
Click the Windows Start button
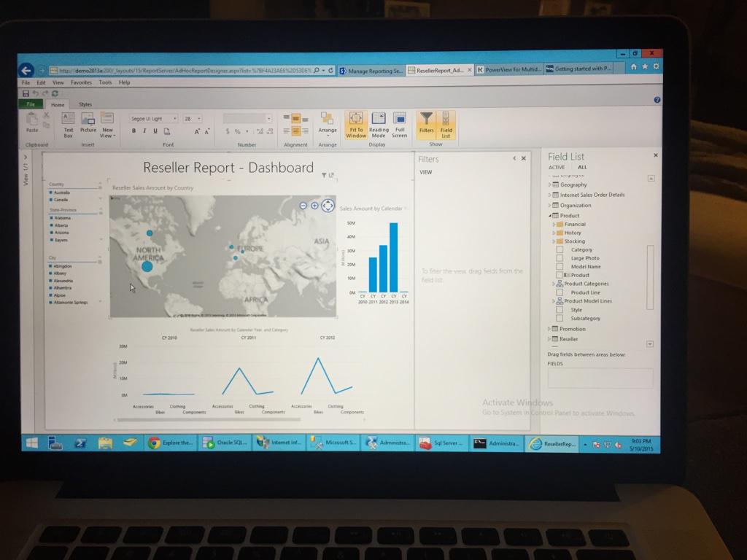[32, 443]
